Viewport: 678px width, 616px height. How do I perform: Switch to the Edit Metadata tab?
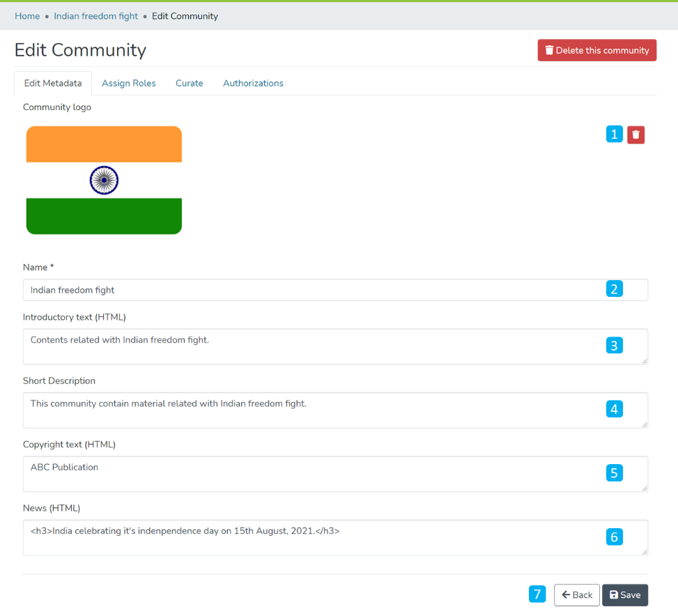tap(53, 83)
